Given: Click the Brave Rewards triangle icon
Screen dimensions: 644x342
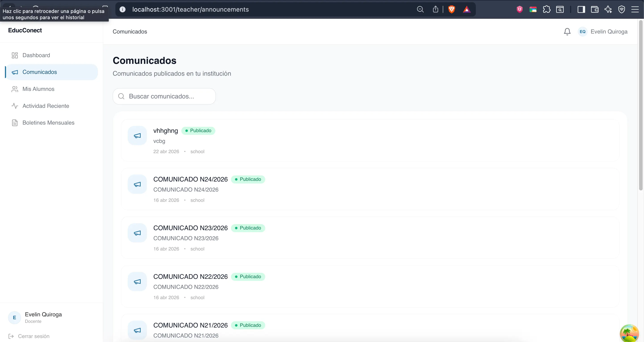Looking at the screenshot, I should (466, 9).
